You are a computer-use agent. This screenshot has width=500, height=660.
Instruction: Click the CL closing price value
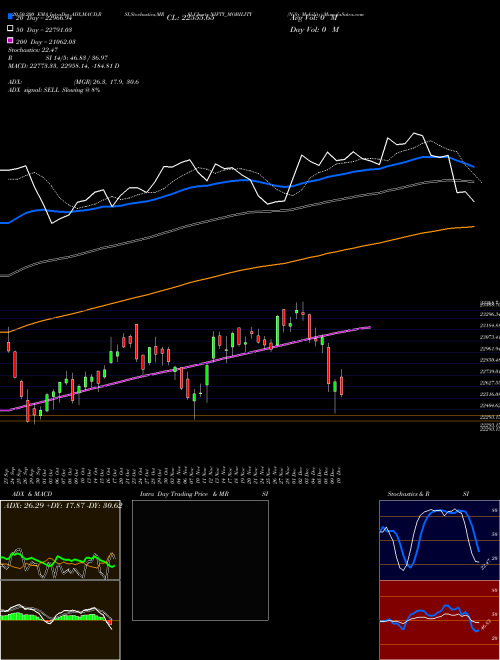click(x=191, y=18)
